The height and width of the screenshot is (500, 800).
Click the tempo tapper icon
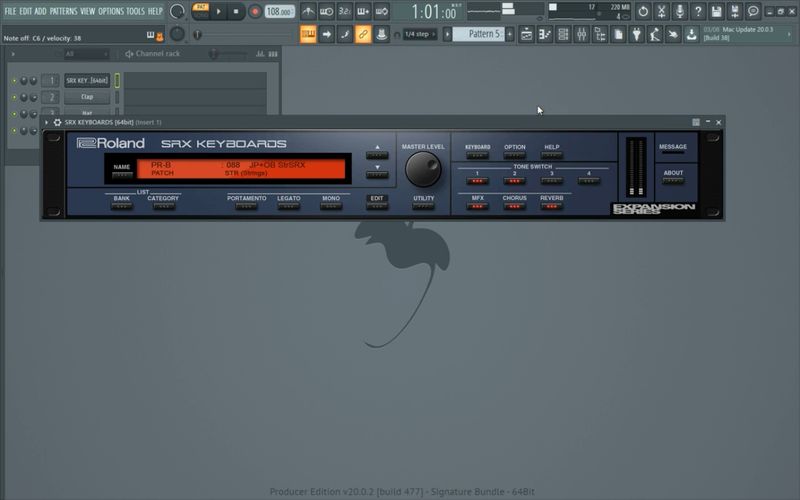pyautogui.click(x=655, y=34)
